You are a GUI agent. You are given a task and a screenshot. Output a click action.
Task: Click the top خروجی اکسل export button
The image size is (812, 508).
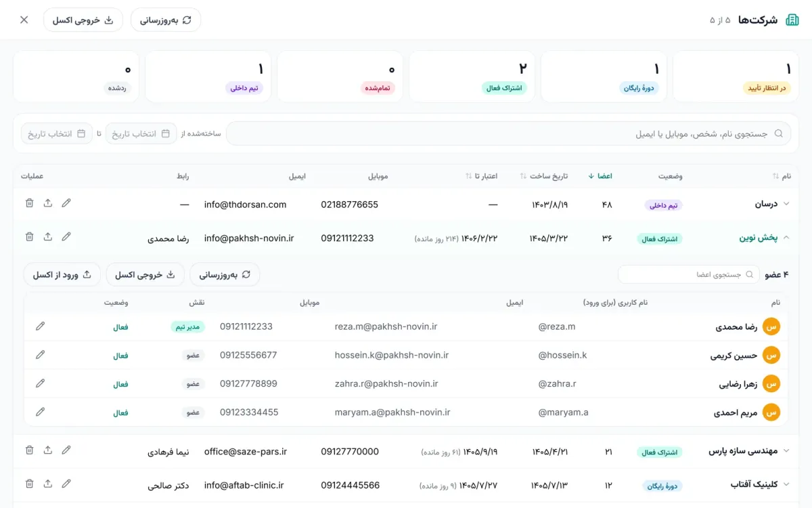tap(83, 20)
